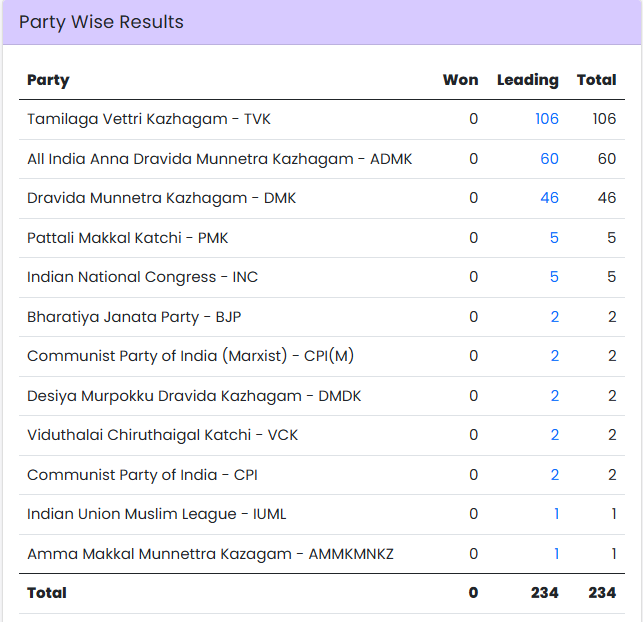Screen dimensions: 643x622
Task: Open DMK leading count 46 link
Action: (x=549, y=198)
